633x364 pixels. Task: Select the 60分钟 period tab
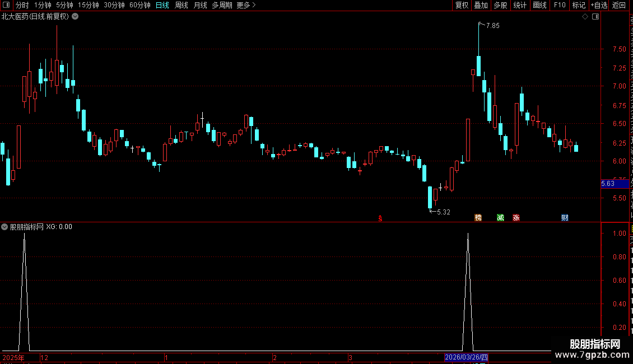click(139, 5)
